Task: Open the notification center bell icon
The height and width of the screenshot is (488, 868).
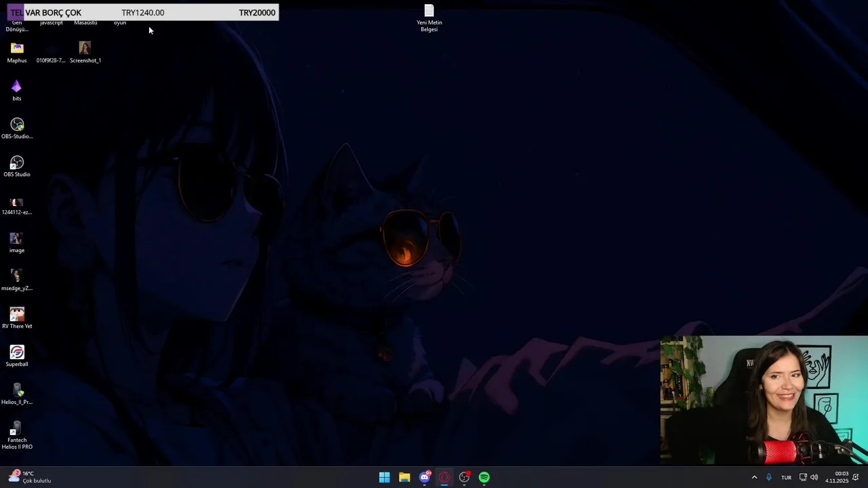Action: 856,477
